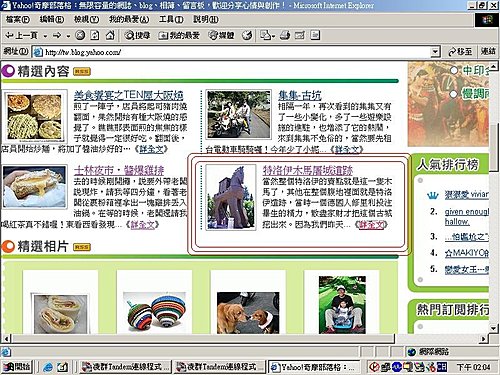Image resolution: width=500 pixels, height=375 pixels.
Task: Expand the address bar URL dropdown
Action: [x=435, y=52]
